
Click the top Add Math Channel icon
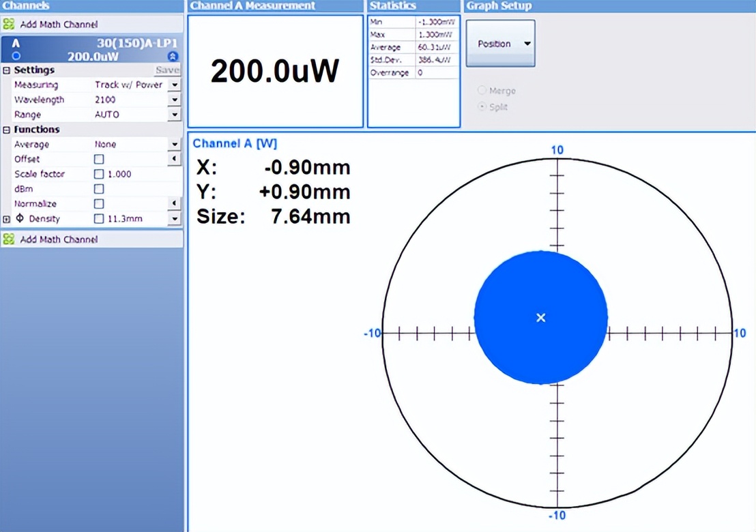(x=9, y=23)
